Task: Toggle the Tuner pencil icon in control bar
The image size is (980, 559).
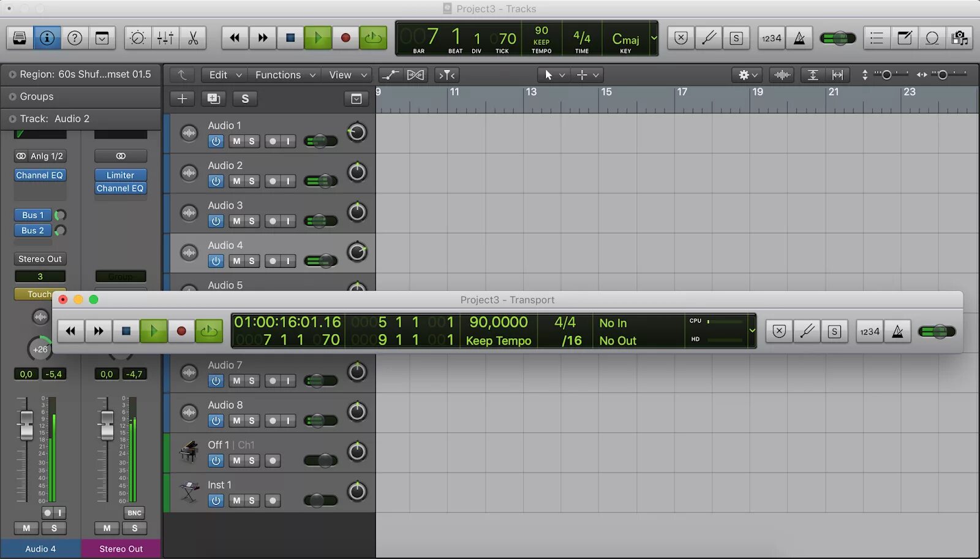Action: click(x=709, y=38)
